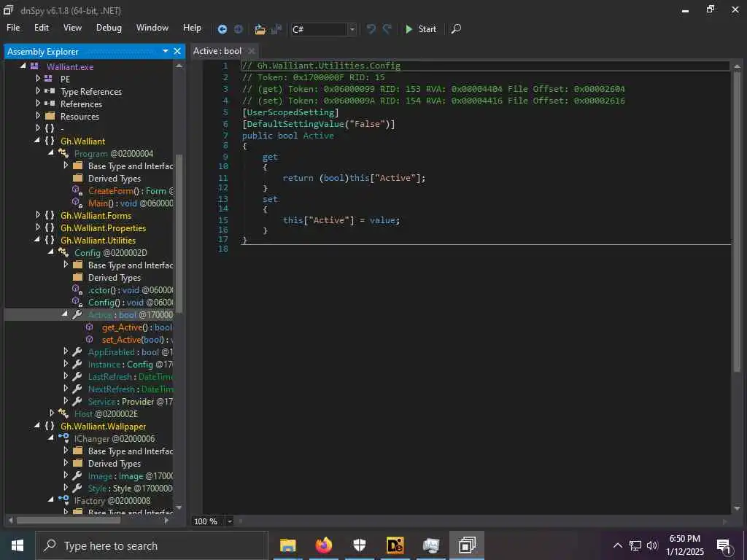Expand the Gh.Walliant.Forms namespace
The image size is (747, 560).
[x=38, y=215]
